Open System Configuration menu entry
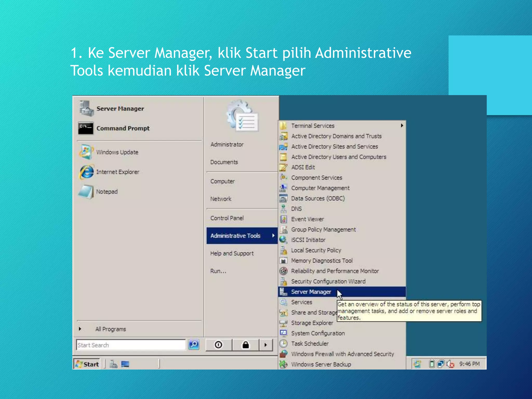 coord(342,333)
